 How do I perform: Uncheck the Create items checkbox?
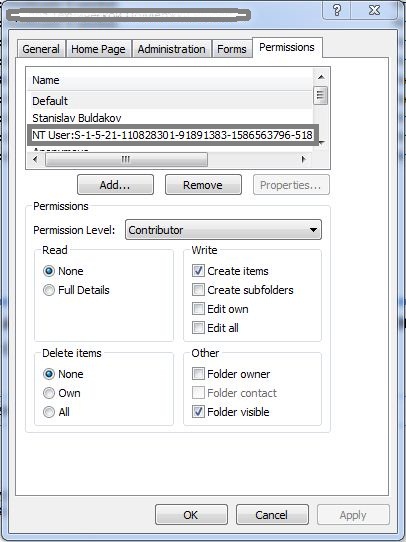[x=198, y=271]
